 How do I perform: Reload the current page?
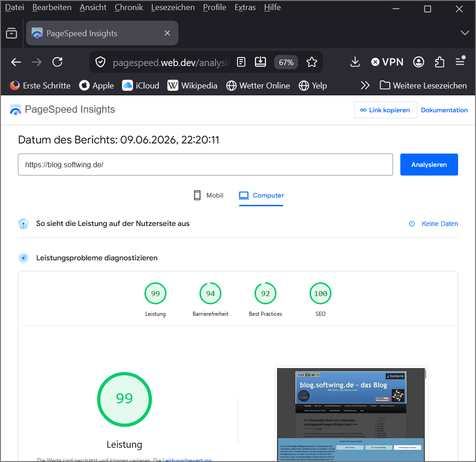tap(57, 62)
